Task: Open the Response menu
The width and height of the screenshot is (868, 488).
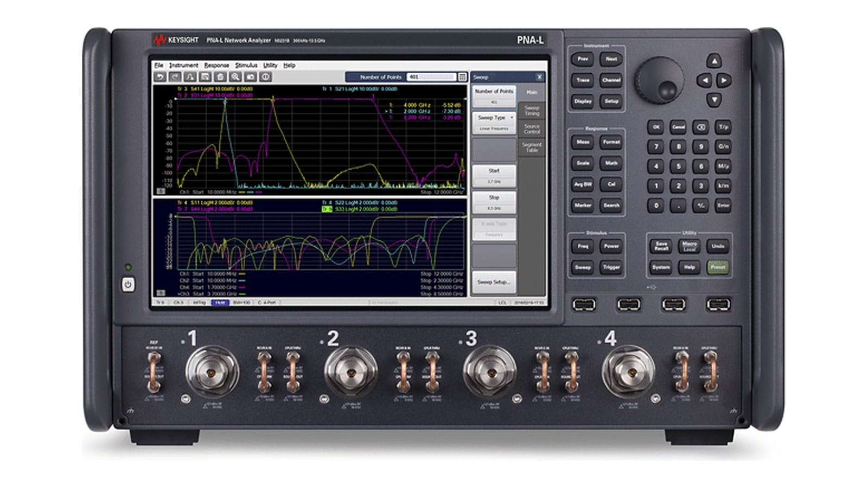Action: click(x=216, y=65)
